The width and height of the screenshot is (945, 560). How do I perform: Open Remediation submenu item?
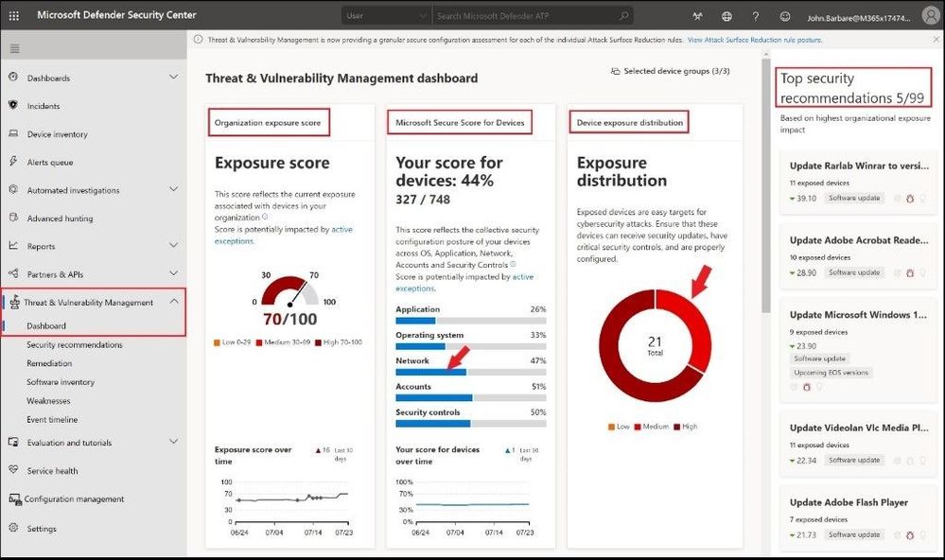click(x=49, y=363)
